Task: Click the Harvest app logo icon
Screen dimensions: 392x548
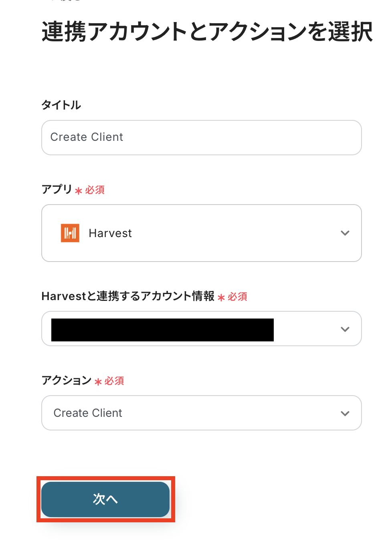Action: 70,233
